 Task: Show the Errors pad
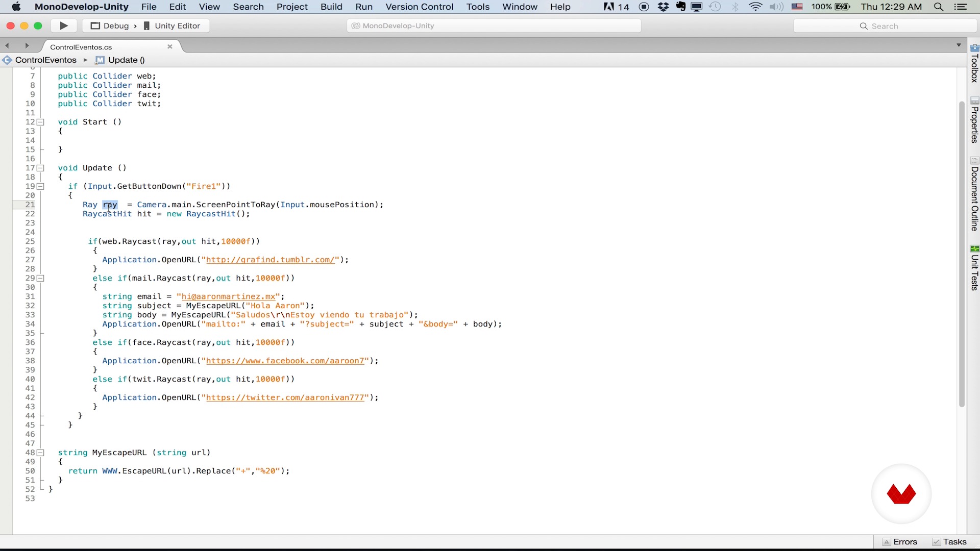click(x=900, y=542)
